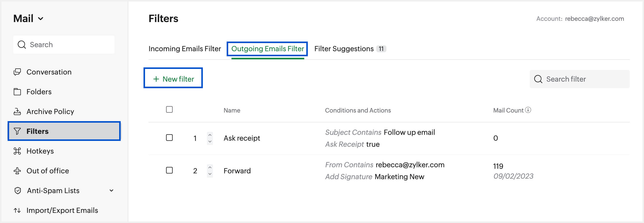Select the Ask receipt filter checkbox
The image size is (644, 223).
(x=169, y=138)
